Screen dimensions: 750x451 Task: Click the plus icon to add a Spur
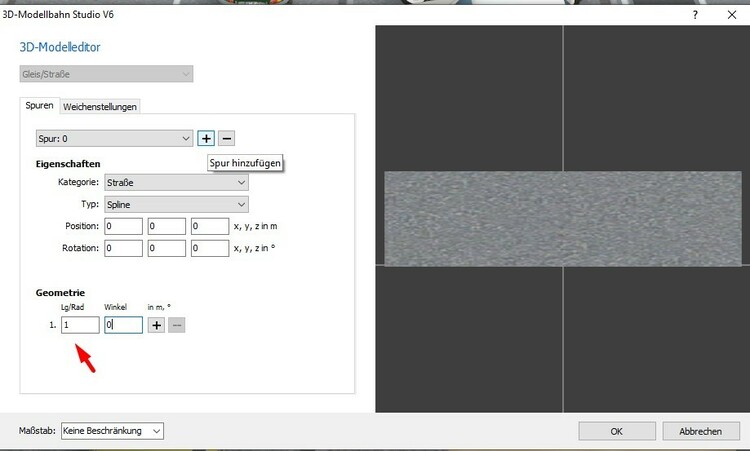coord(206,139)
